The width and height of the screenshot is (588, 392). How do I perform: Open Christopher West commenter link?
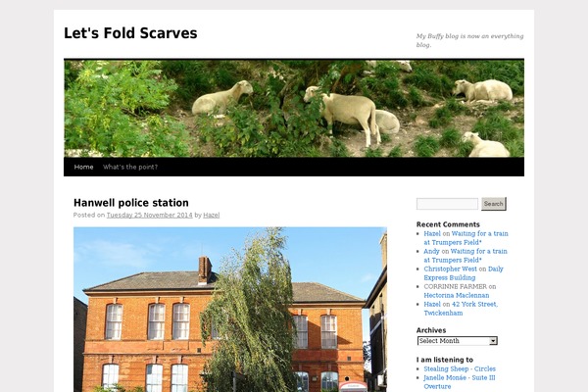click(x=450, y=269)
